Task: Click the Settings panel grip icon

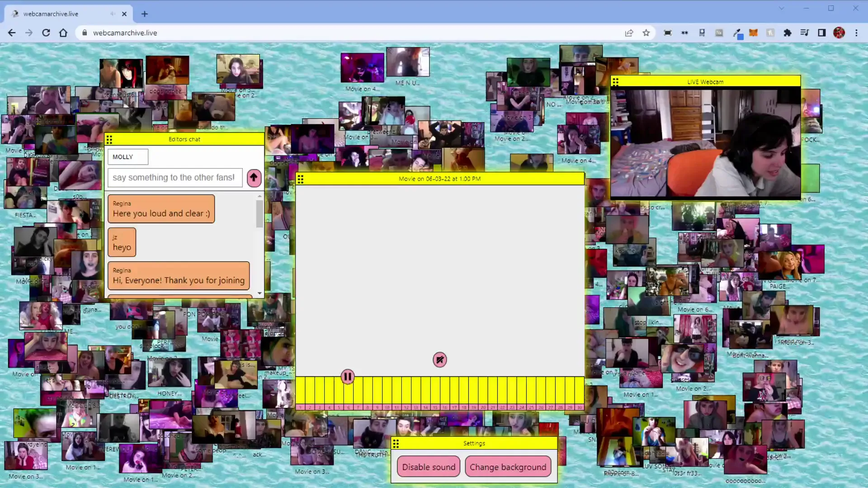Action: pyautogui.click(x=396, y=443)
